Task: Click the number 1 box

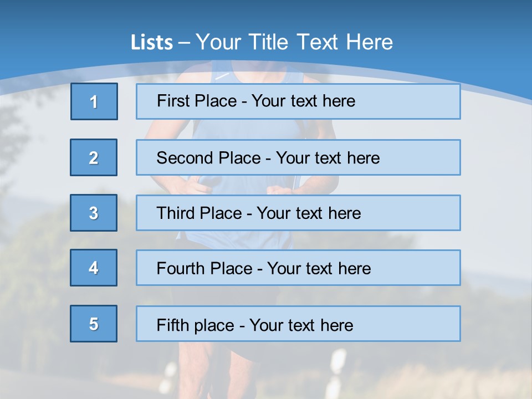Action: pyautogui.click(x=94, y=101)
